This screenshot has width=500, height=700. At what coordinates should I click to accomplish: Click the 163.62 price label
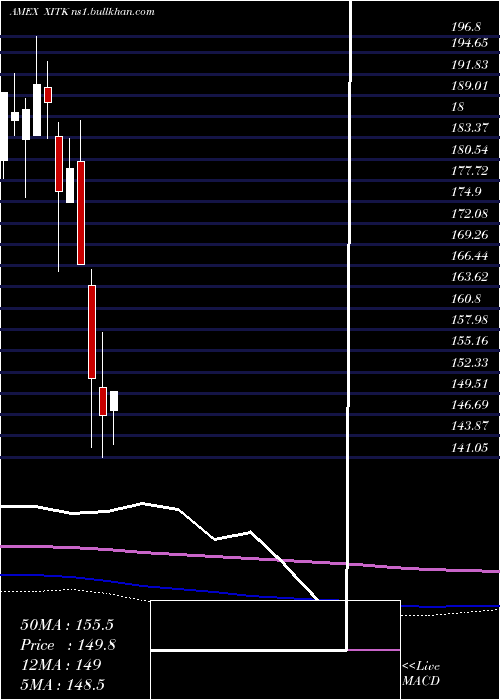(470, 277)
